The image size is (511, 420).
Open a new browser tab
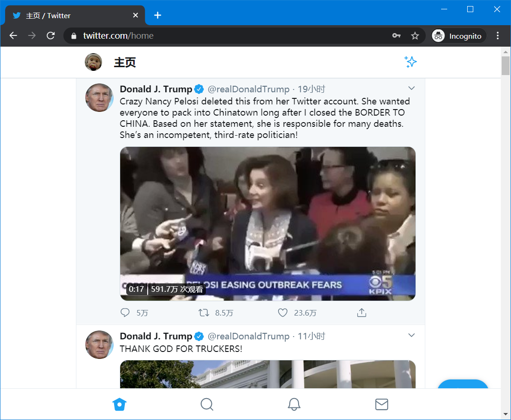point(158,15)
